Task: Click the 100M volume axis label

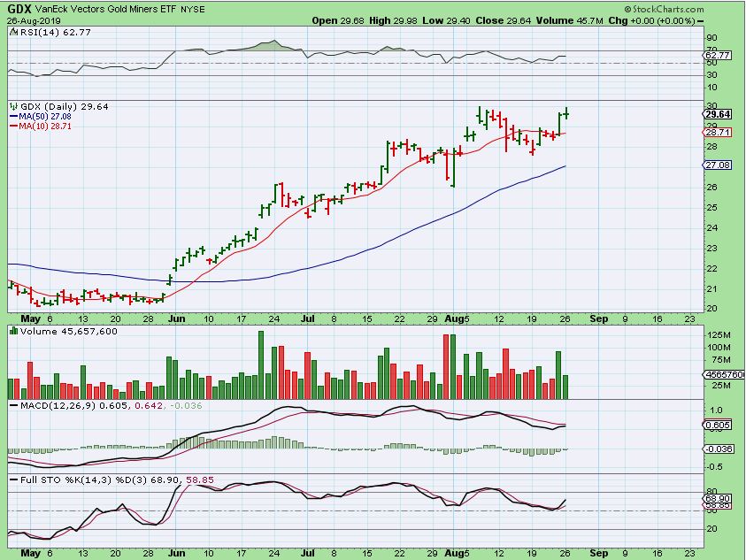Action: (719, 348)
